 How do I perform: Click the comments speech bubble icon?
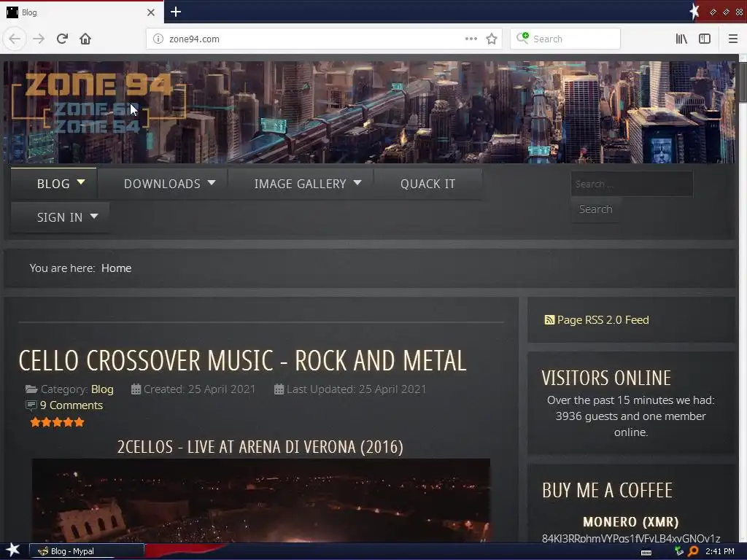coord(31,405)
